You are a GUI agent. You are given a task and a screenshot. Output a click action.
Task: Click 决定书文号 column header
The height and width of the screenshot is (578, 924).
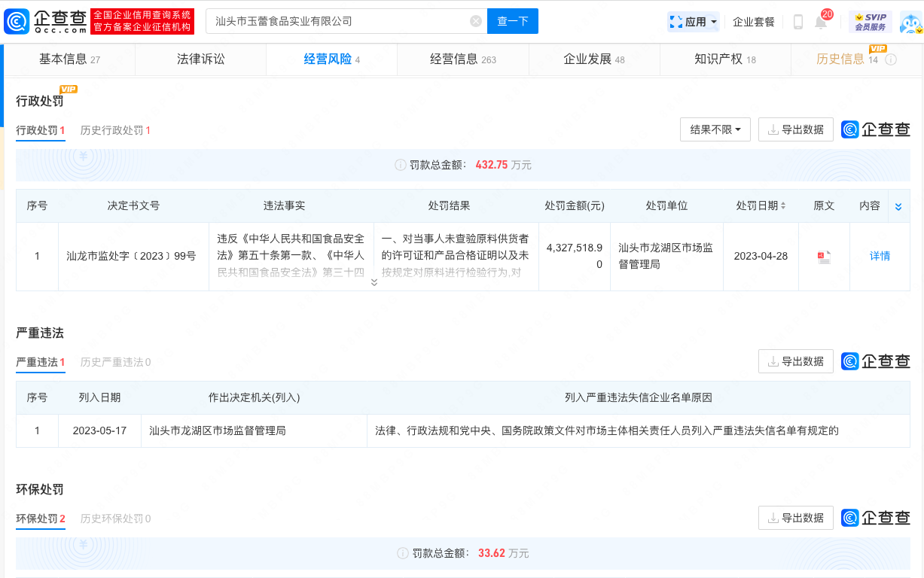pos(133,205)
